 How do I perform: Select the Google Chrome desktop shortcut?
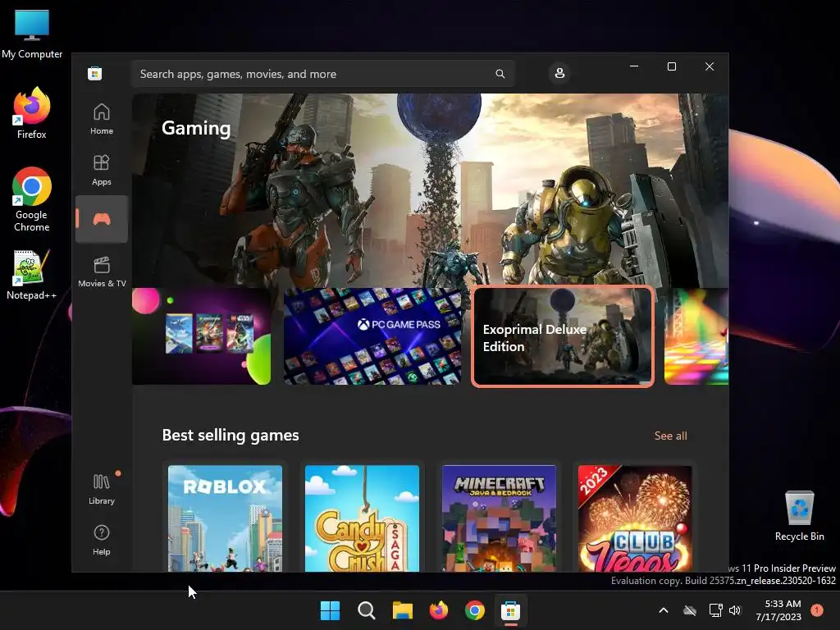[32, 199]
